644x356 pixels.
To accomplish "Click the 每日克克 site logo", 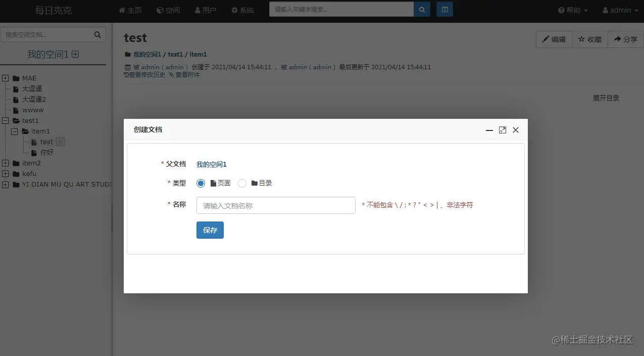I will point(54,10).
